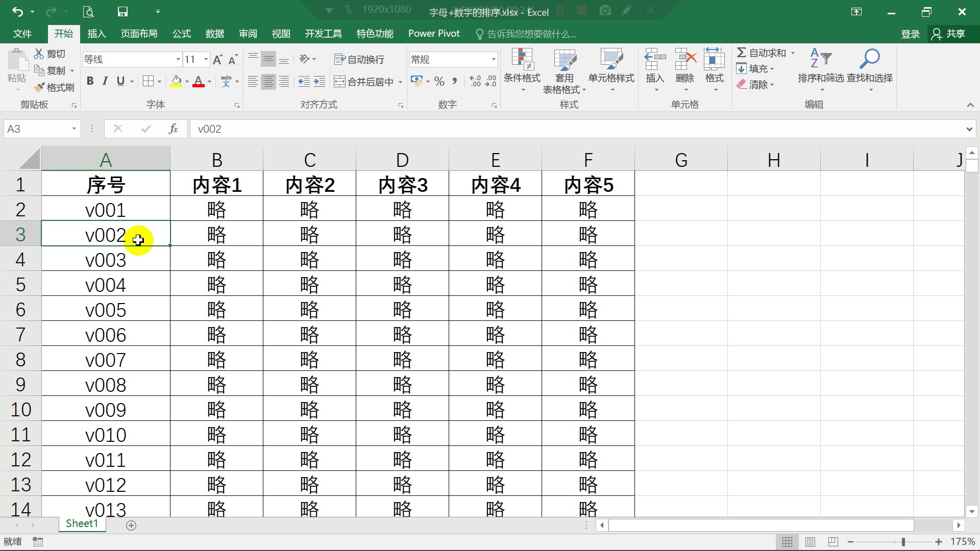The height and width of the screenshot is (551, 980).
Task: Toggle Bold formatting
Action: 90,81
